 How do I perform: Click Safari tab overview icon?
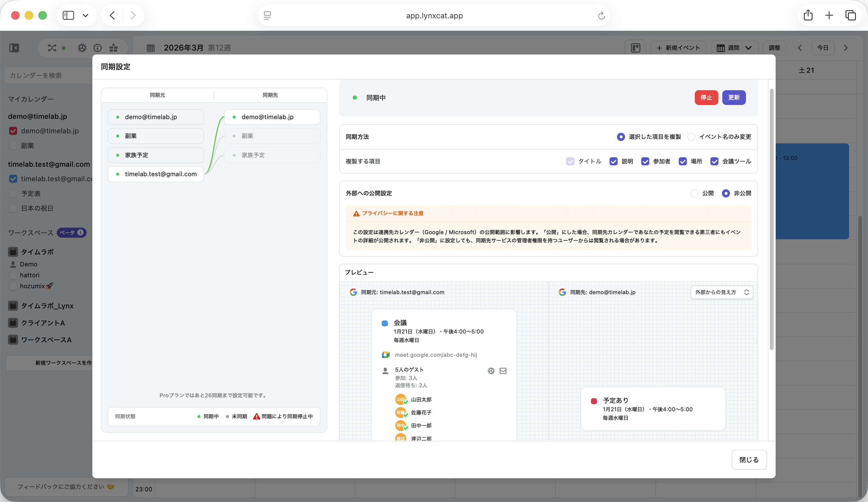(x=851, y=15)
